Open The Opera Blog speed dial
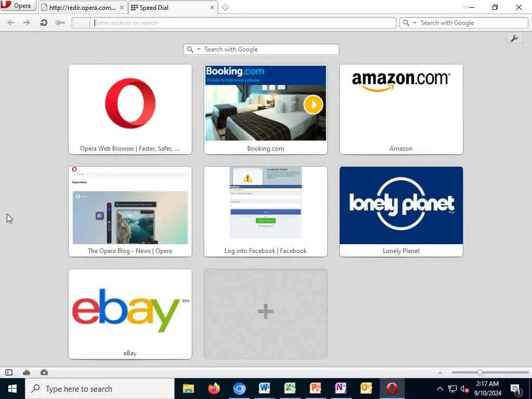532x399 pixels. (130, 212)
